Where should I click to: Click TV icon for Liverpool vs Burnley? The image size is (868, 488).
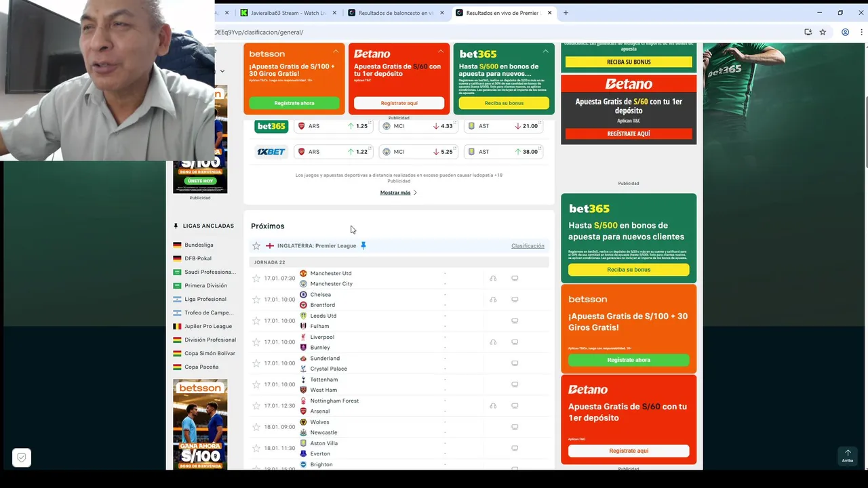(x=515, y=342)
